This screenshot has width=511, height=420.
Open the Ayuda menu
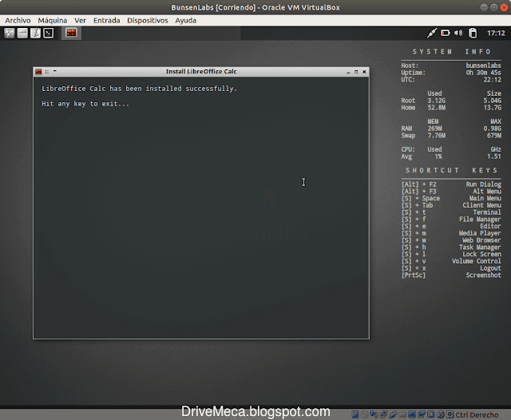click(186, 20)
